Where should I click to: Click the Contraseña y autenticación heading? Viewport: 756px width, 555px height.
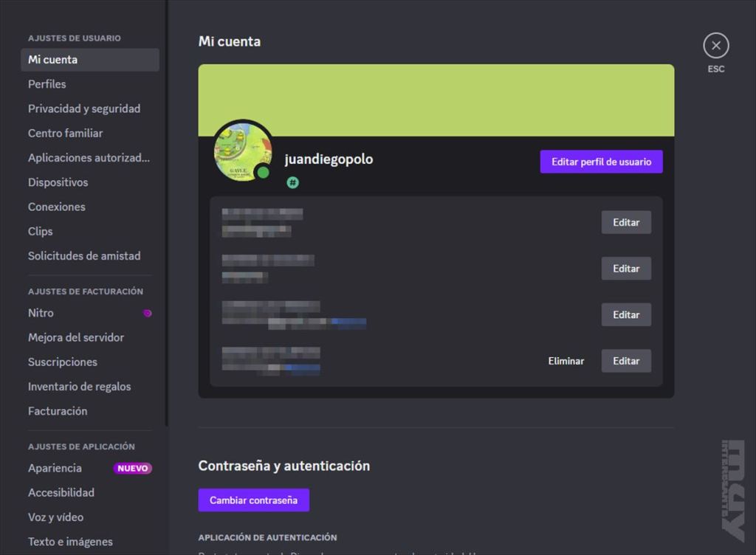tap(284, 466)
